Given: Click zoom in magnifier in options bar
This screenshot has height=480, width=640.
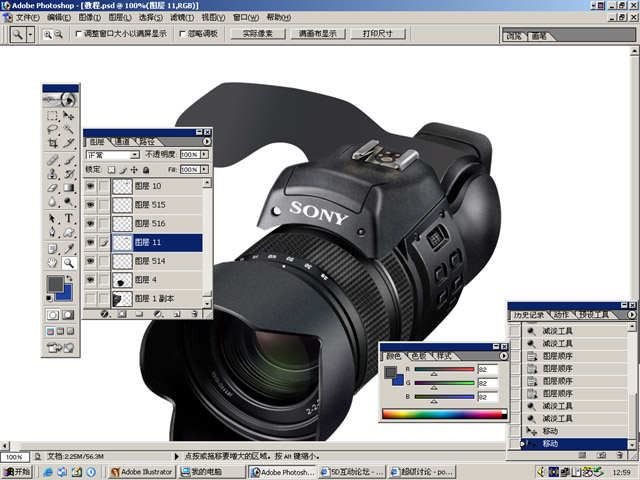Looking at the screenshot, I should coord(48,35).
